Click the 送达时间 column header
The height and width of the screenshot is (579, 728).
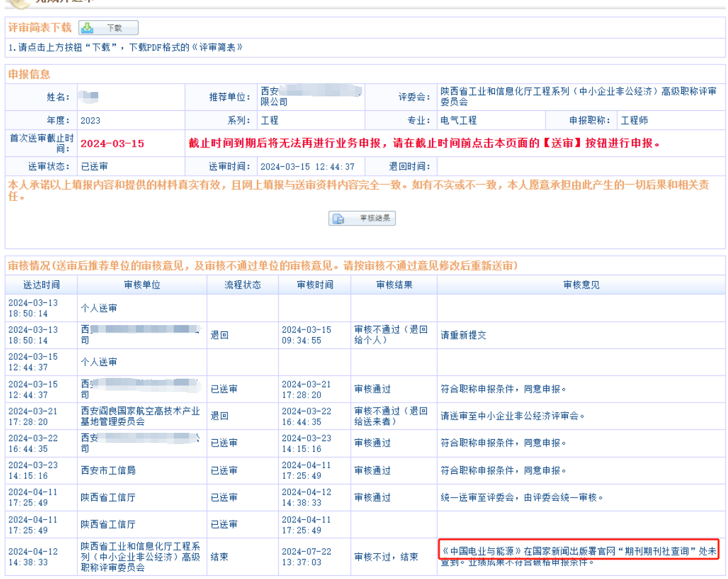tap(41, 285)
